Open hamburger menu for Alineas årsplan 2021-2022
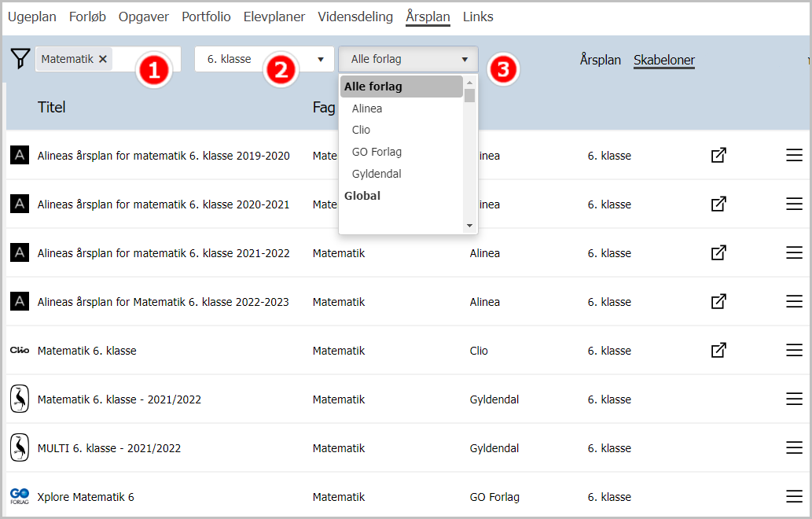The width and height of the screenshot is (812, 519). point(794,252)
